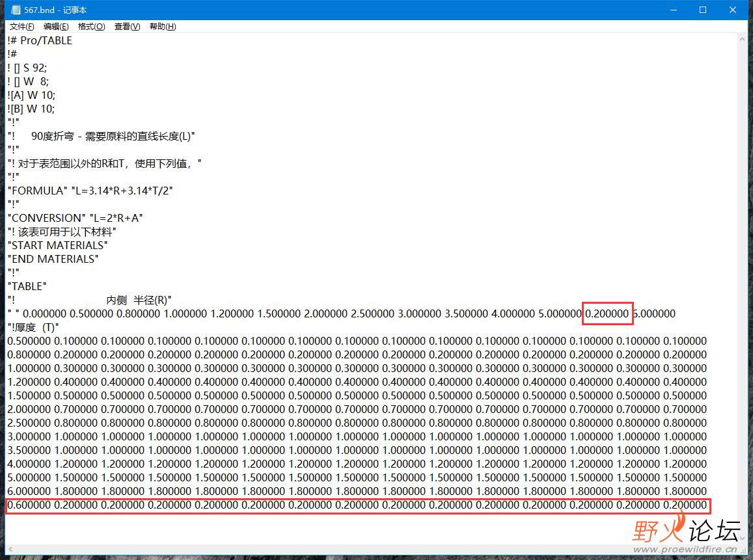Click the last 1.800000 in the 6.000000 row

(x=685, y=491)
